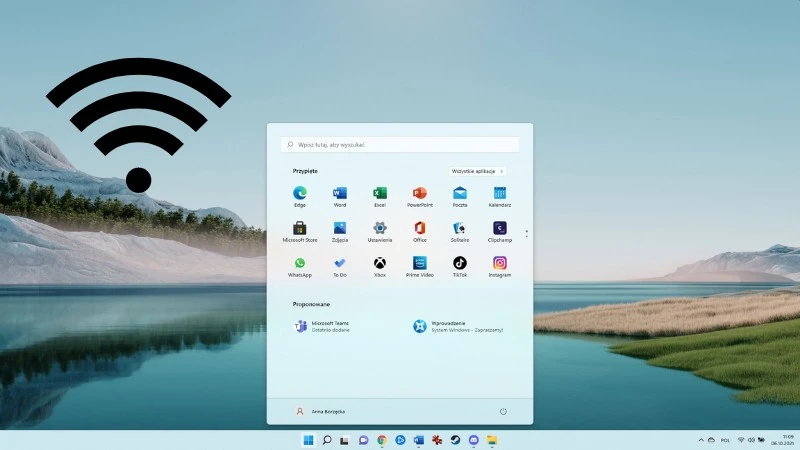Open Wszystkie aplikacje all apps list
Screen dimensions: 800x450
pos(477,171)
